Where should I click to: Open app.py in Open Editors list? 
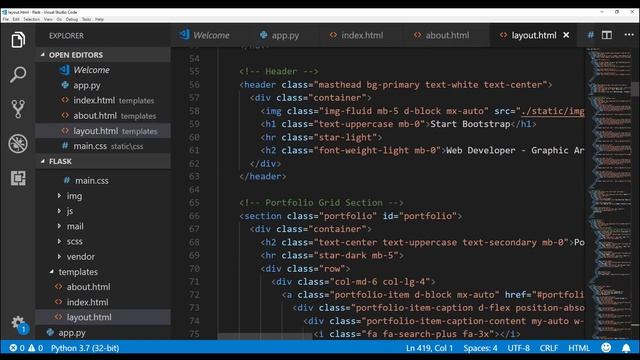103,85
